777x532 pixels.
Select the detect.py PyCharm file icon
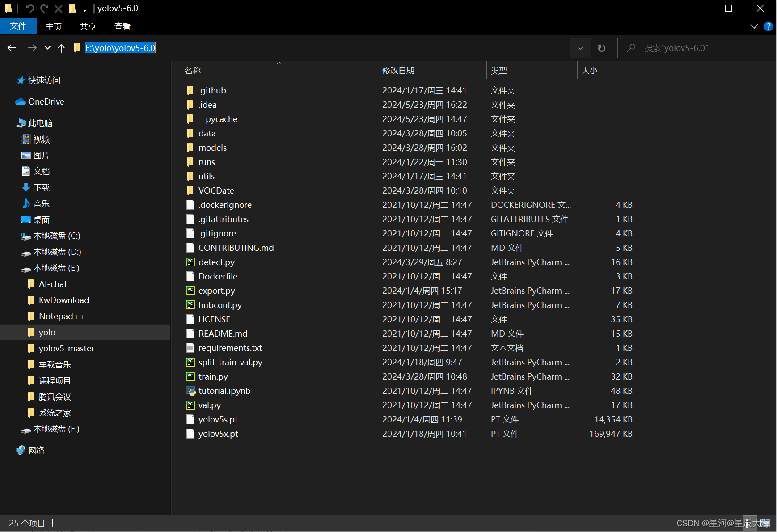(190, 262)
